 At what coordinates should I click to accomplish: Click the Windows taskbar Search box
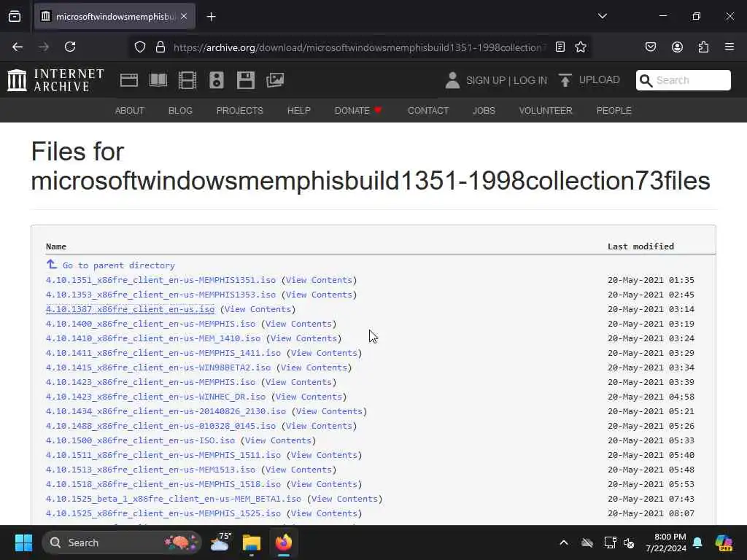(x=122, y=542)
